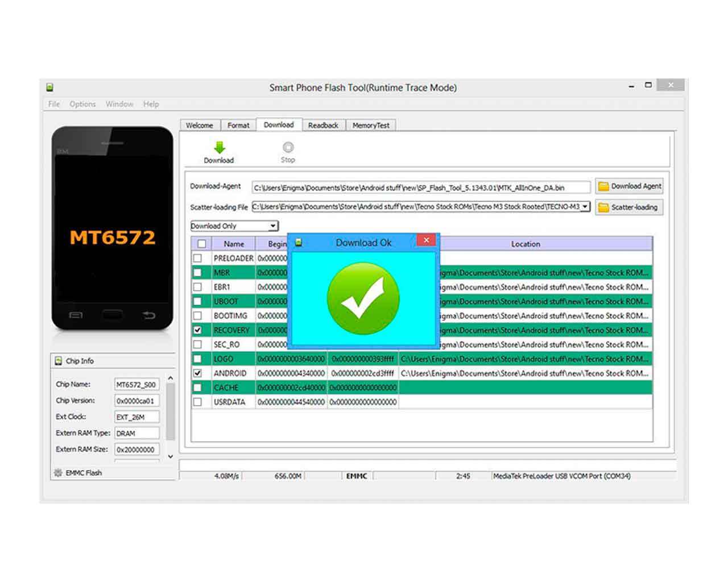This screenshot has width=728, height=582.
Task: Enable the USRDATA partition checkbox
Action: pos(197,402)
